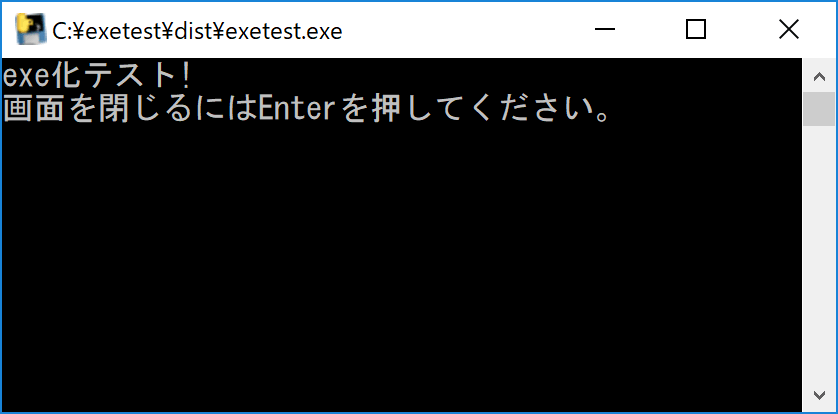
Task: Click the scrollbar down arrow
Action: (819, 395)
